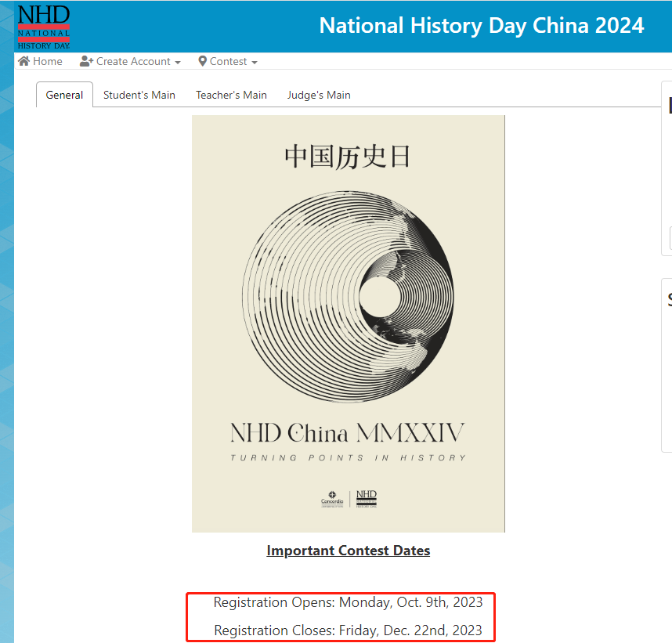Open the Create Account dropdown menu
672x643 pixels.
130,61
